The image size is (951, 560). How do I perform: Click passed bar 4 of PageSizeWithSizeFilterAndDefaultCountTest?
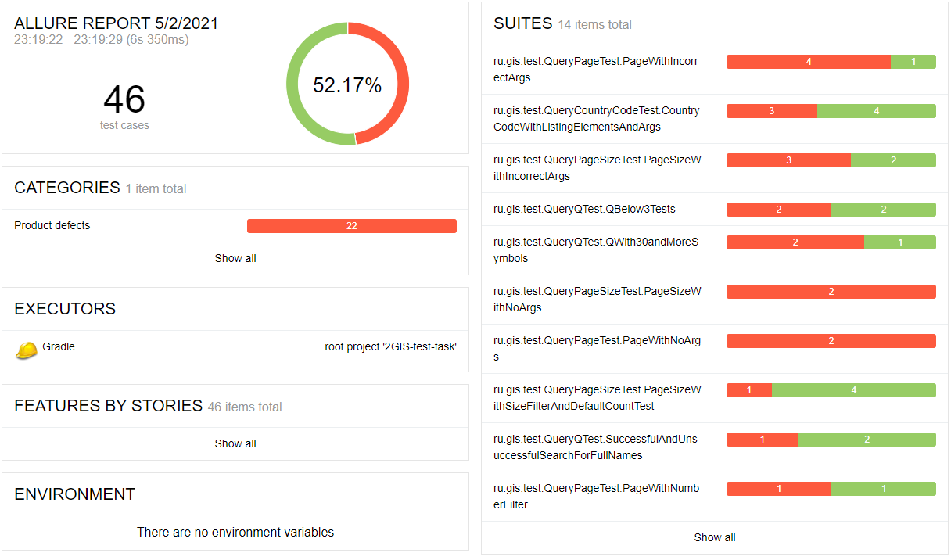tap(854, 390)
